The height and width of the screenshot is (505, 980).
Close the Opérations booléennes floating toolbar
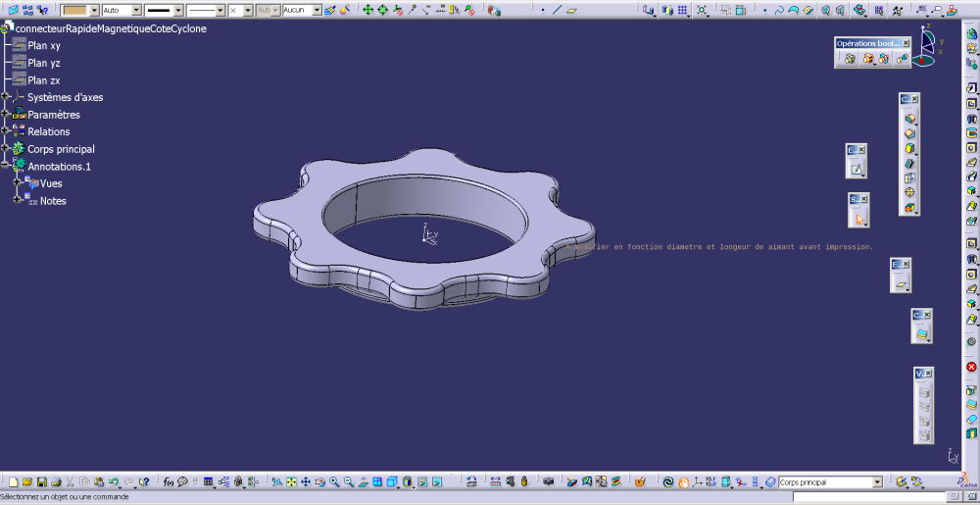pos(906,43)
